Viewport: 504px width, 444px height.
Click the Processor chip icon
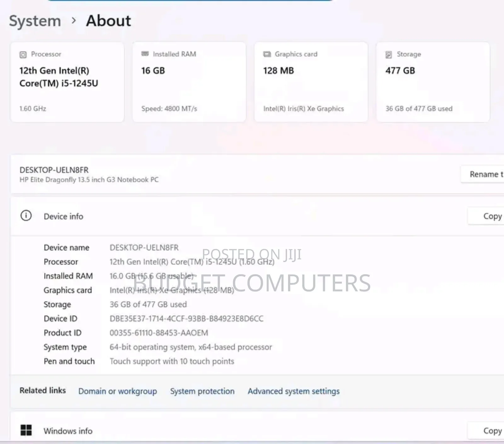point(23,55)
